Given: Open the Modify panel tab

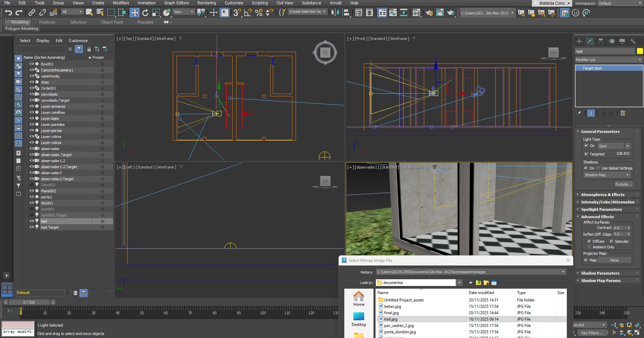Looking at the screenshot, I should pyautogui.click(x=590, y=41).
